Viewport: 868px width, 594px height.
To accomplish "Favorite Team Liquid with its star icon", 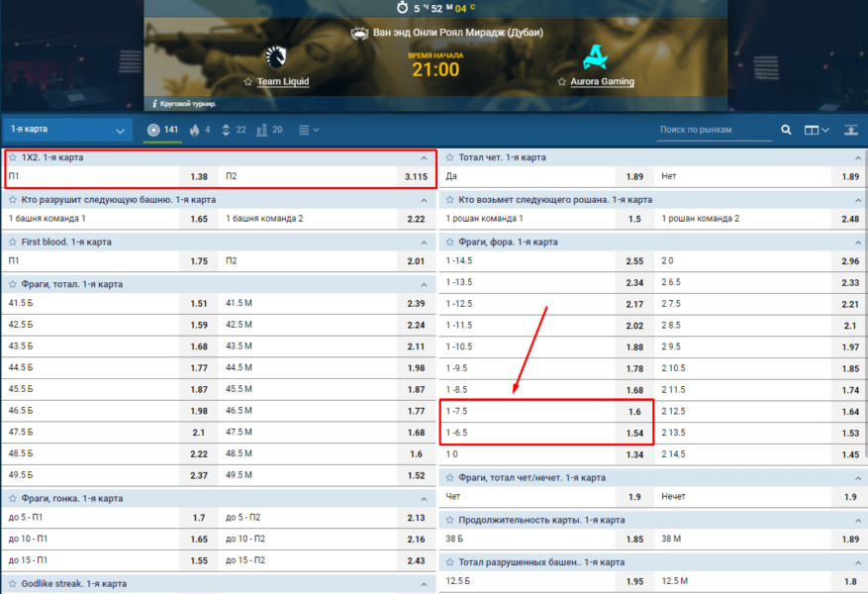I will [248, 82].
